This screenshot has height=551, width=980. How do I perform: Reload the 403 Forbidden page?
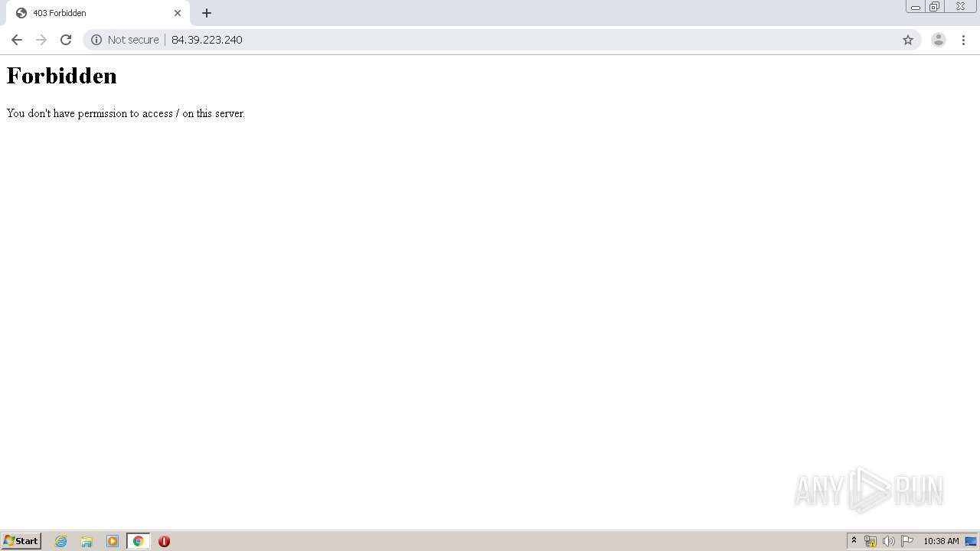[66, 40]
